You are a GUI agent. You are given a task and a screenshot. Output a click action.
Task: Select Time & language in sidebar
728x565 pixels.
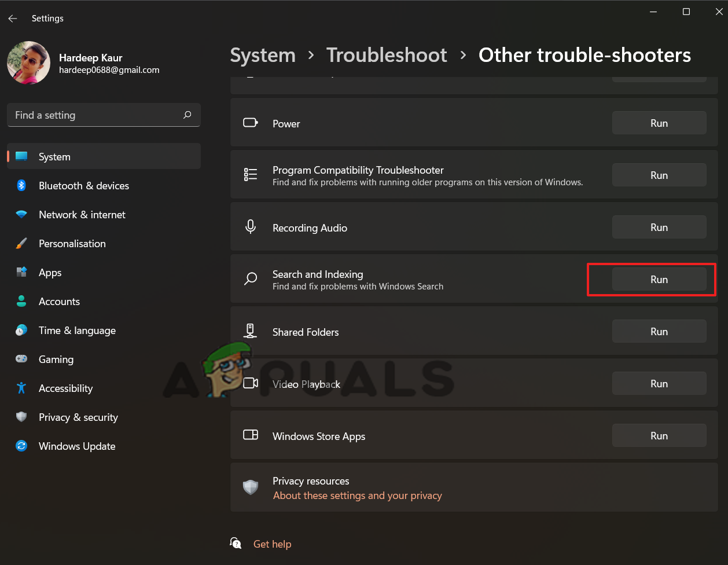click(77, 331)
